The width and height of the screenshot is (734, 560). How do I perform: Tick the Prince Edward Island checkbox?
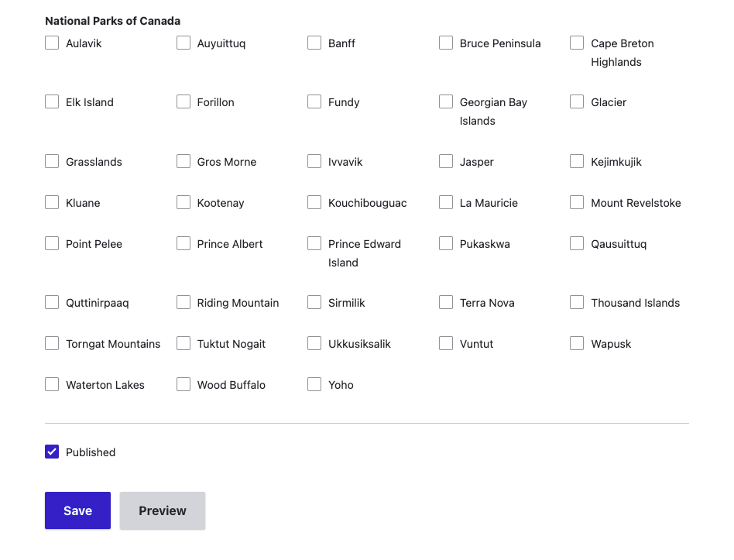coord(314,244)
